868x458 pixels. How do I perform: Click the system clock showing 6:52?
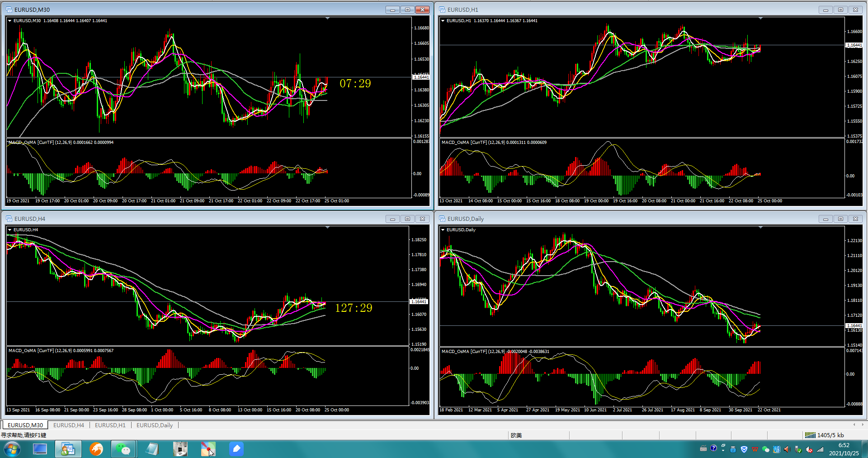[844, 449]
